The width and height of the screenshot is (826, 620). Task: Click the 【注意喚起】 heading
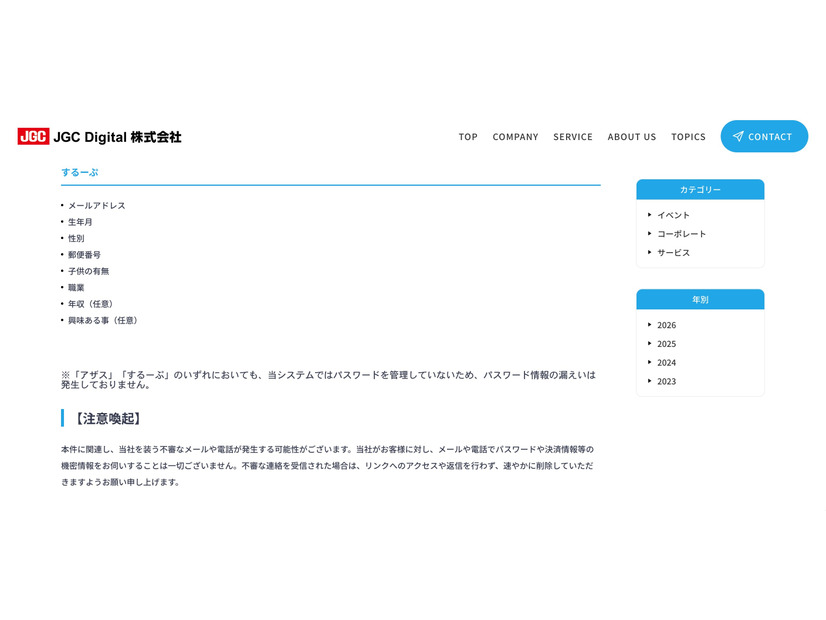pyautogui.click(x=107, y=419)
